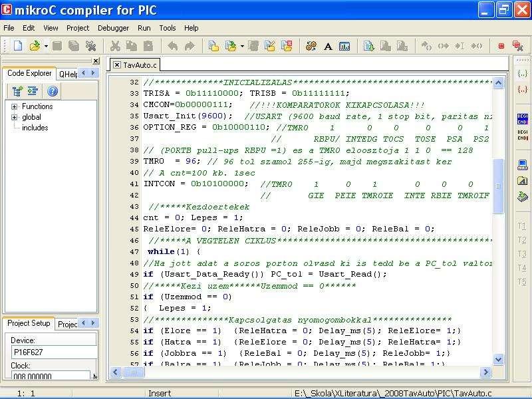Screen dimensions: 532x399
Task: Expand the global tree node
Action: pyautogui.click(x=14, y=118)
